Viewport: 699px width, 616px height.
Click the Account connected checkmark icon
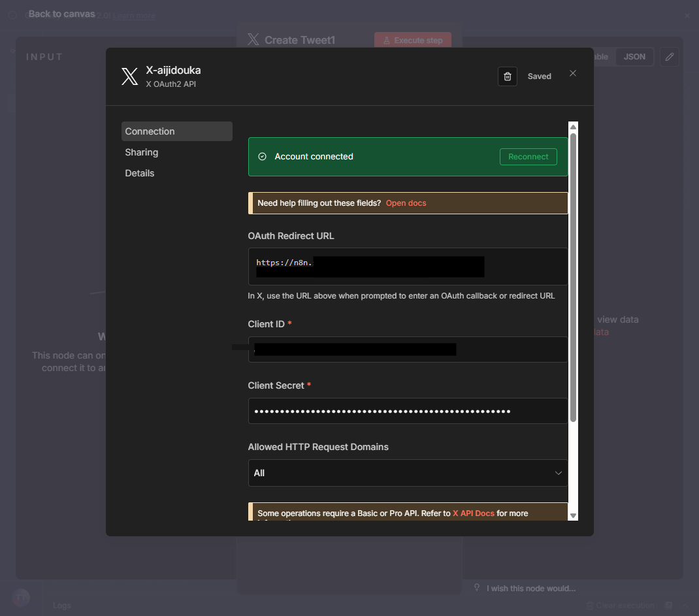coord(263,157)
